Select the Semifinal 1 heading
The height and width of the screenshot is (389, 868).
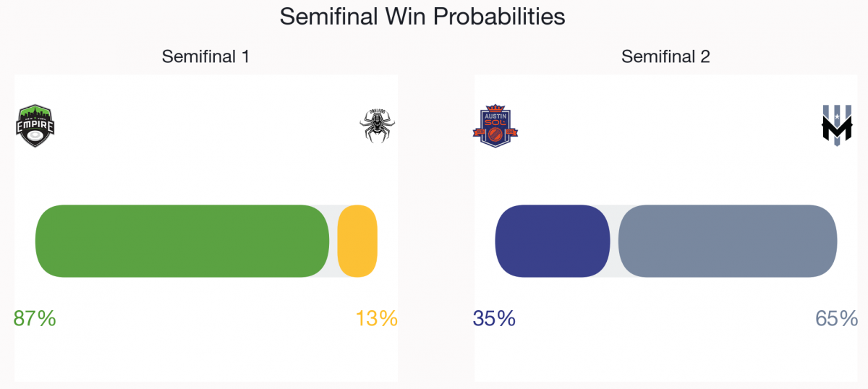click(205, 56)
